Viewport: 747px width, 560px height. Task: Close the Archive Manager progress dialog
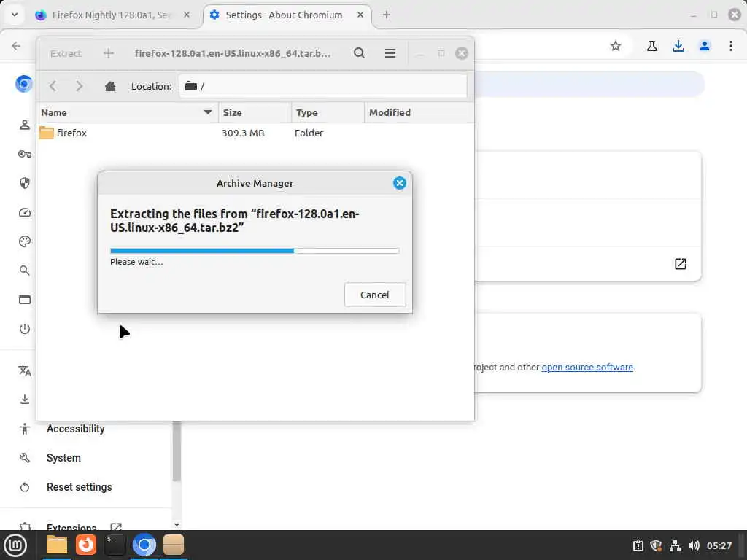pos(399,183)
